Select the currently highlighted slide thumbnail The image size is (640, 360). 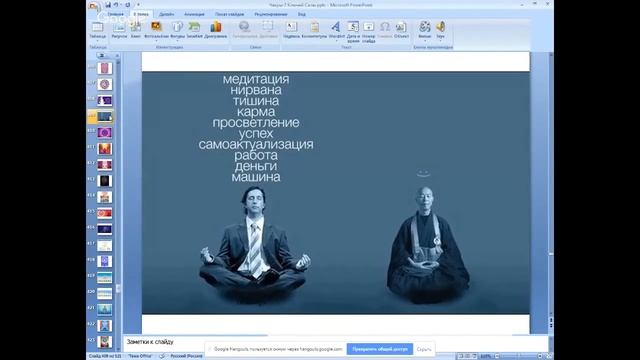104,117
